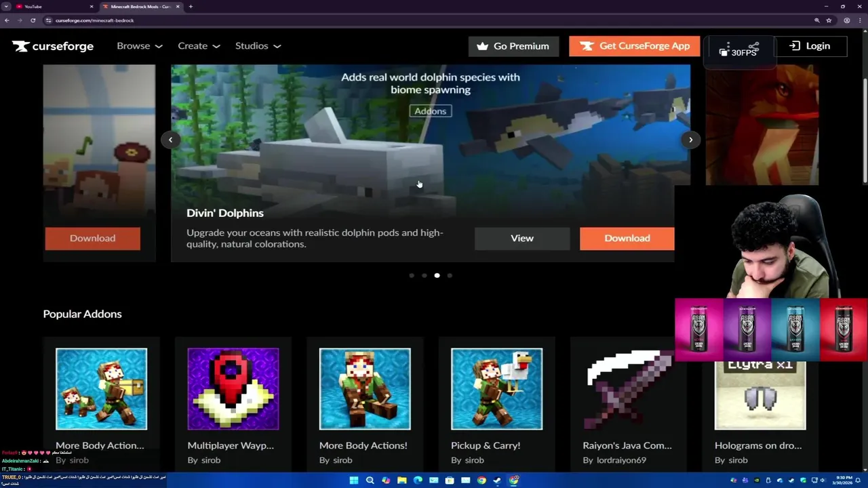View the Divin' Dolphins addon

(522, 239)
